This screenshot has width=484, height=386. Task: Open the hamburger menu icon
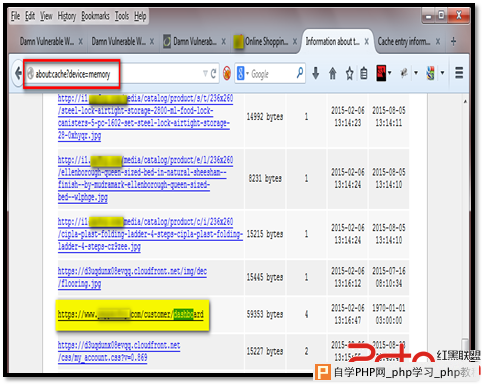[x=459, y=73]
